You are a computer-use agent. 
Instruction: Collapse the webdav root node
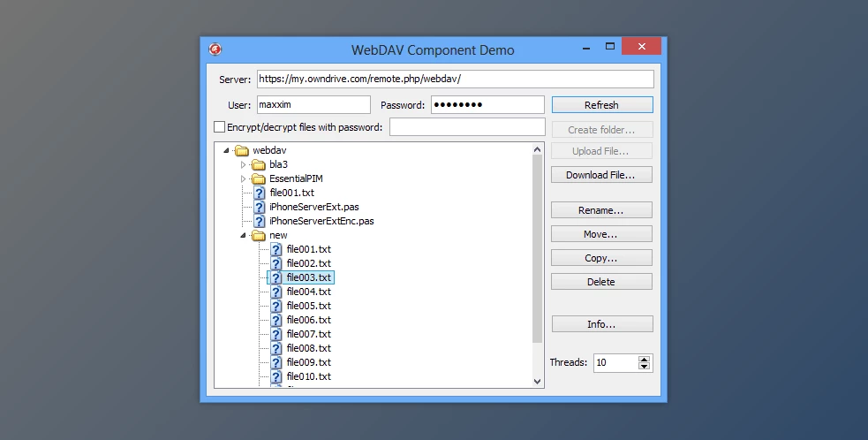[x=226, y=150]
